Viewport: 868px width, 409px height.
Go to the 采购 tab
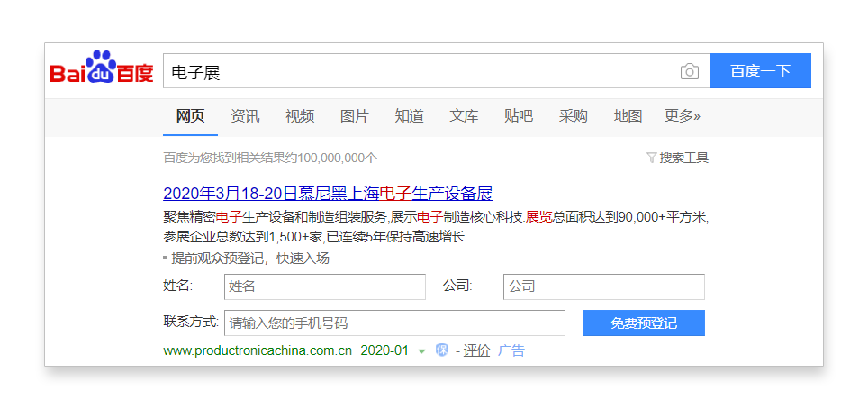[x=573, y=116]
